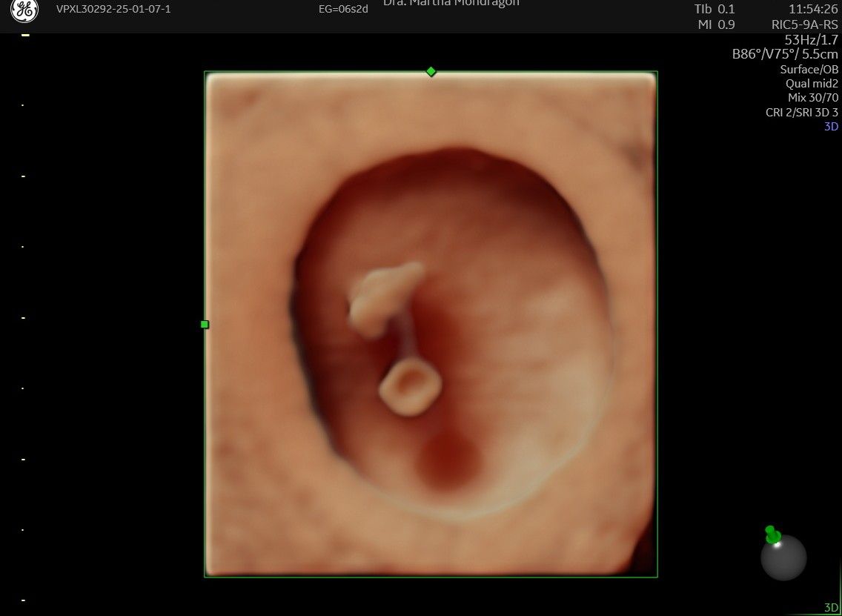Click the 3D orientation sphere
Viewport: 842px width, 616px height.
tap(783, 557)
